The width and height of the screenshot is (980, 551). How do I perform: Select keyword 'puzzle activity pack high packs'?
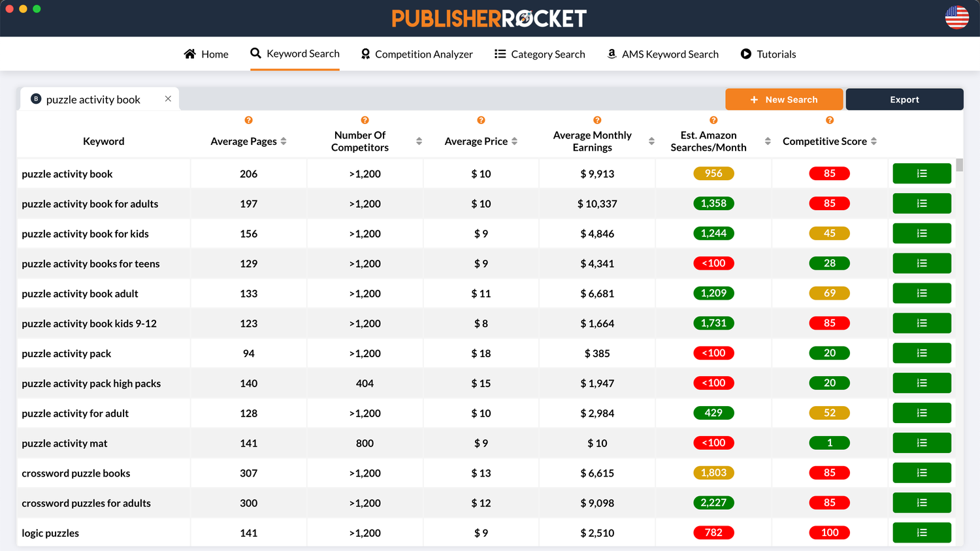point(91,384)
